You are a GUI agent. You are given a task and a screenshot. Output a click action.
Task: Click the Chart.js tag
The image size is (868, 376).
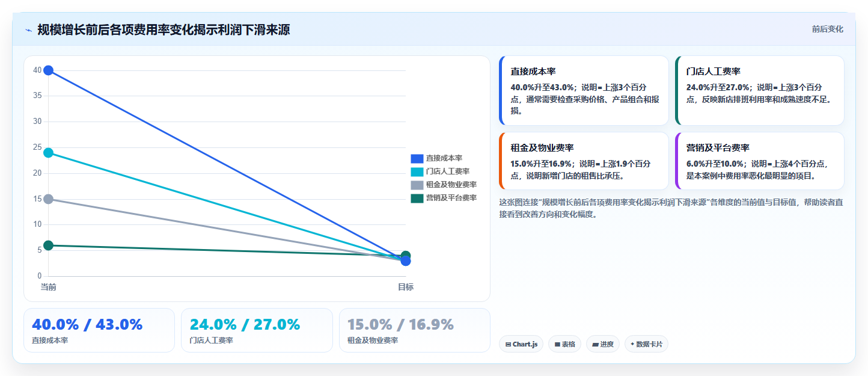(x=521, y=344)
